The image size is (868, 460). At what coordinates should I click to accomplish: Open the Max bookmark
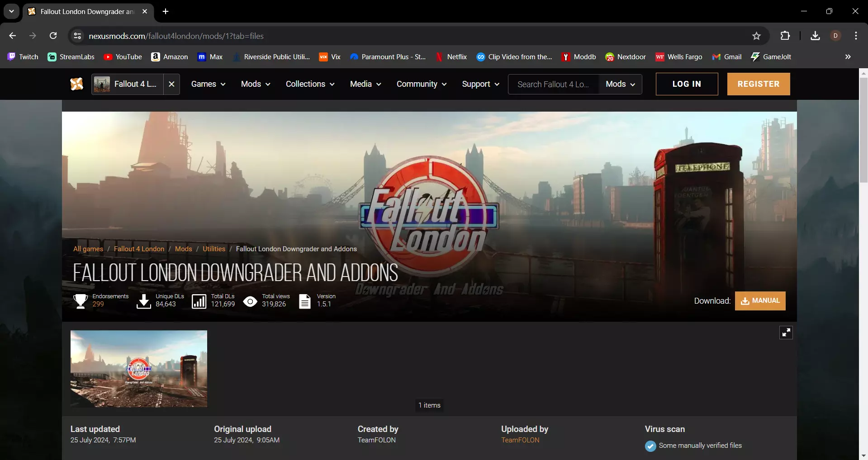click(x=210, y=57)
